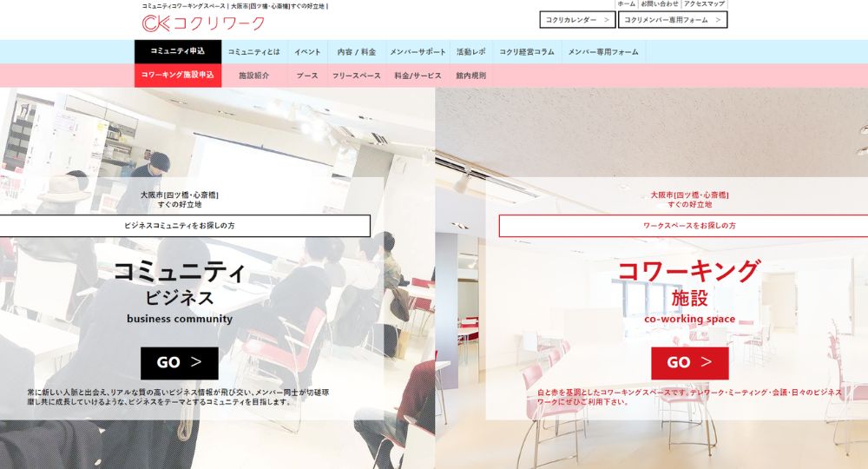Image resolution: width=868 pixels, height=469 pixels.
Task: Open 内容 / 料金 menu item
Action: pyautogui.click(x=356, y=52)
